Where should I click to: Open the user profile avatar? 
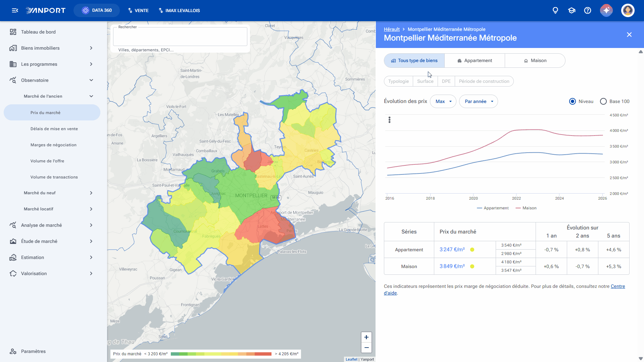click(628, 10)
